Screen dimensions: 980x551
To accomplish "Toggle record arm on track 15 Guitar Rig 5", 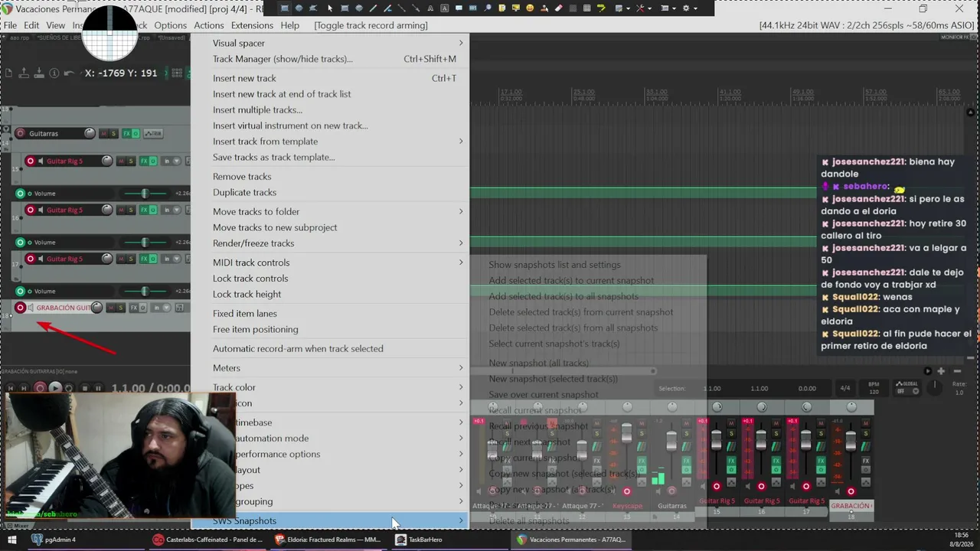I will click(31, 161).
